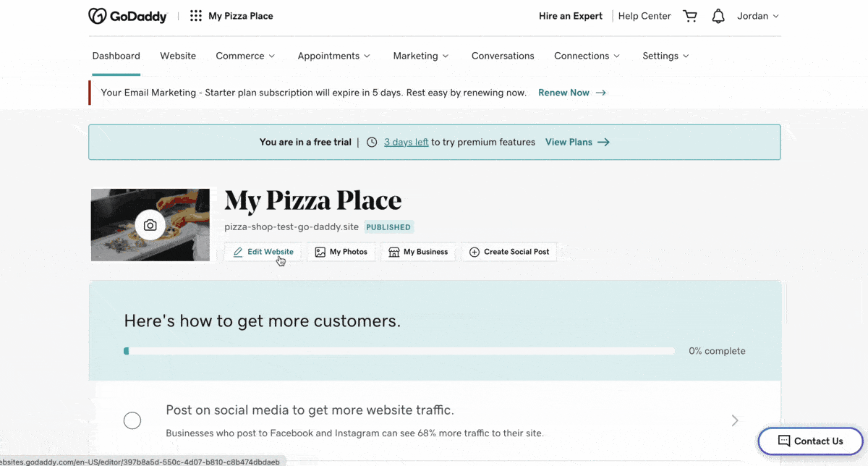
Task: Expand social media task with right chevron
Action: (x=735, y=420)
